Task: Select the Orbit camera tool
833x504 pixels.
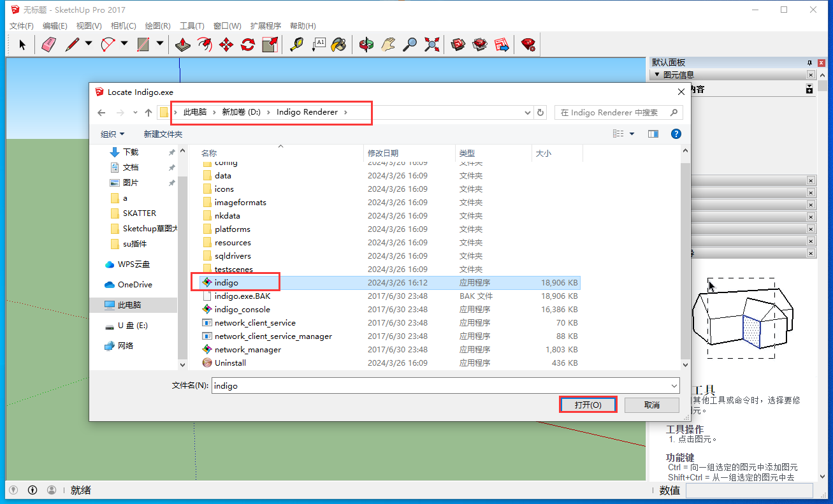Action: 366,45
